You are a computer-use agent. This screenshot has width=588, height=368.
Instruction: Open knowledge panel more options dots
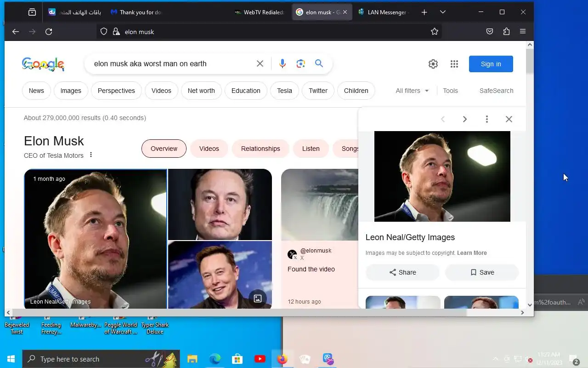click(91, 155)
